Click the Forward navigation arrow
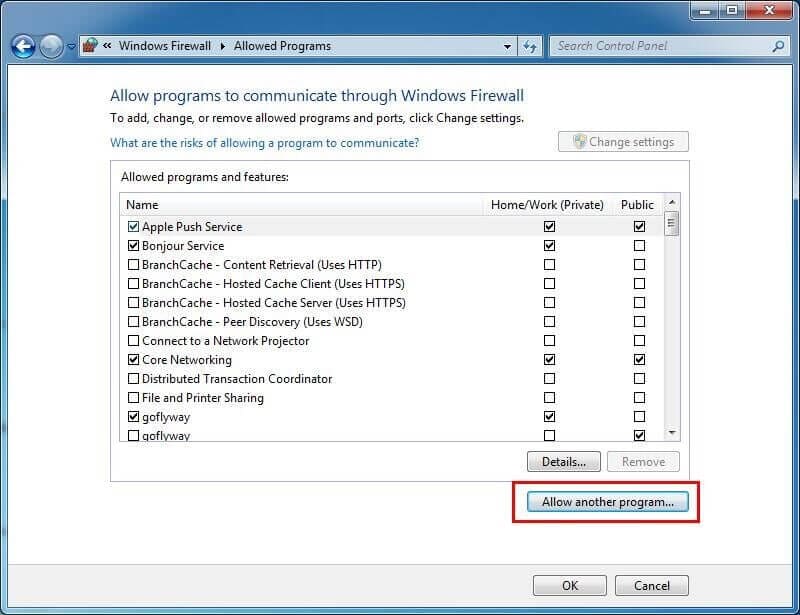 (51, 46)
